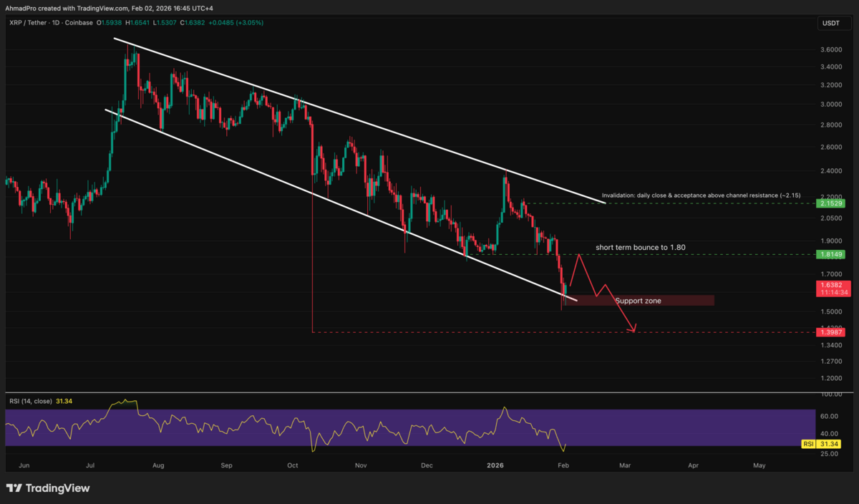859x504 pixels.
Task: Click the 3.6000 value on the price scale
Action: tap(830, 49)
